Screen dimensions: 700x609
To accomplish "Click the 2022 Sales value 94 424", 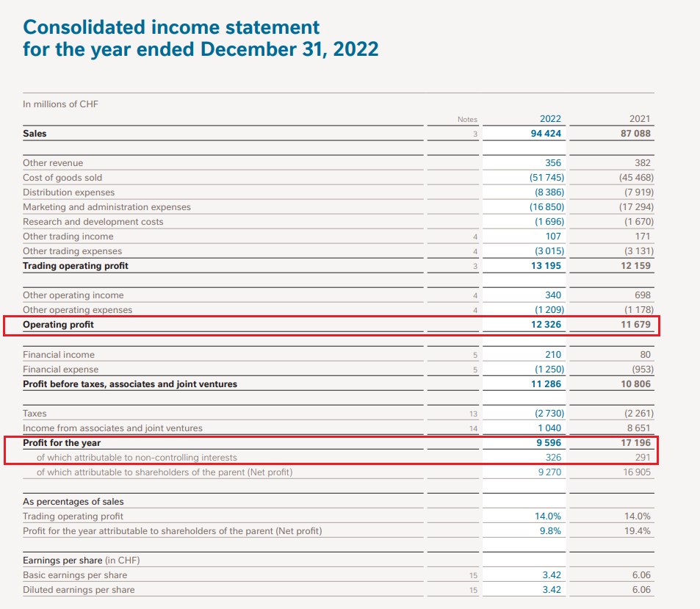I will (545, 134).
